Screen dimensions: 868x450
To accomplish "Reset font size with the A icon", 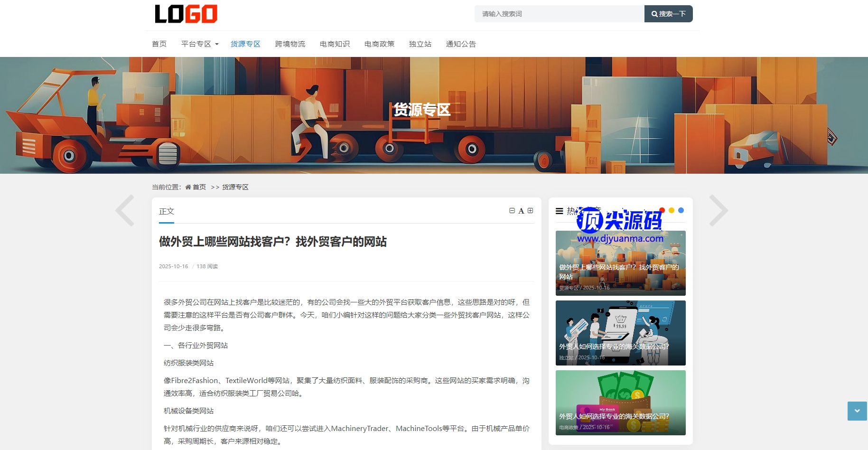I will [x=521, y=211].
